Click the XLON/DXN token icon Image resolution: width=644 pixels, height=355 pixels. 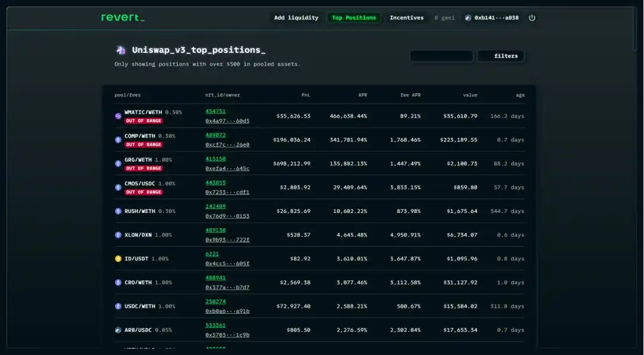click(x=119, y=235)
